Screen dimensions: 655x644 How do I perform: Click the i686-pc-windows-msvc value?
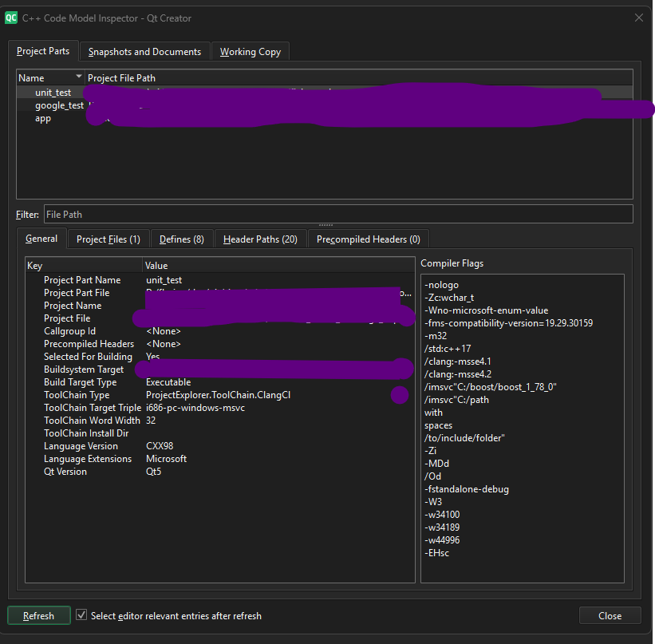(195, 408)
